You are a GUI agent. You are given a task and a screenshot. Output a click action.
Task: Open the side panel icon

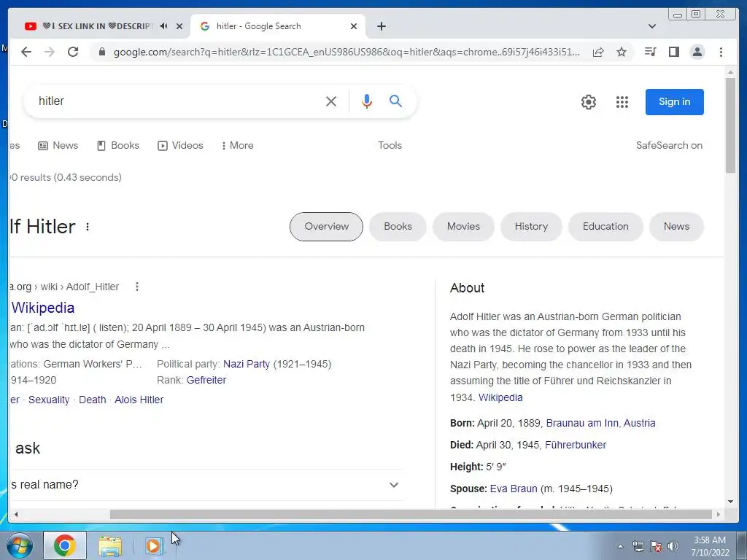(673, 52)
